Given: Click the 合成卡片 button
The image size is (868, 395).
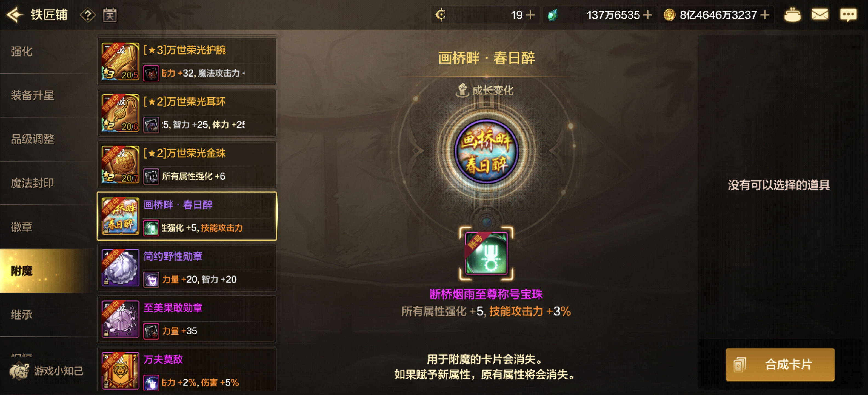Looking at the screenshot, I should (780, 364).
